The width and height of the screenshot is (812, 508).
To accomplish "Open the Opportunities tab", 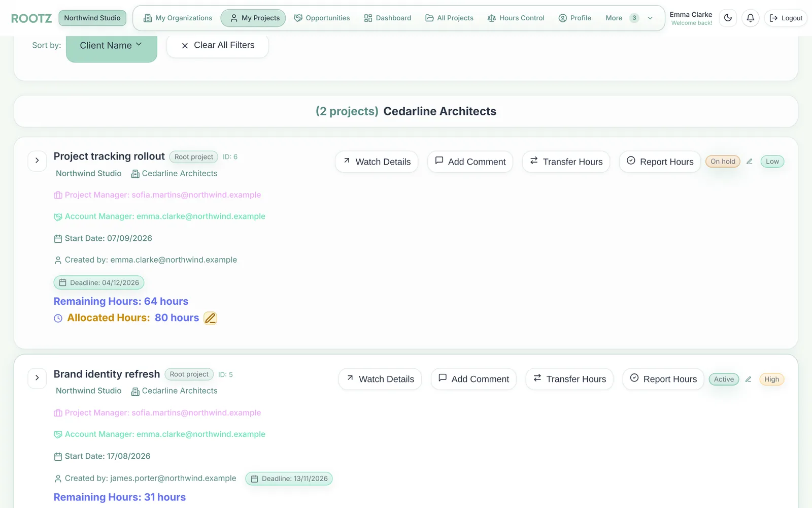I will (x=322, y=18).
